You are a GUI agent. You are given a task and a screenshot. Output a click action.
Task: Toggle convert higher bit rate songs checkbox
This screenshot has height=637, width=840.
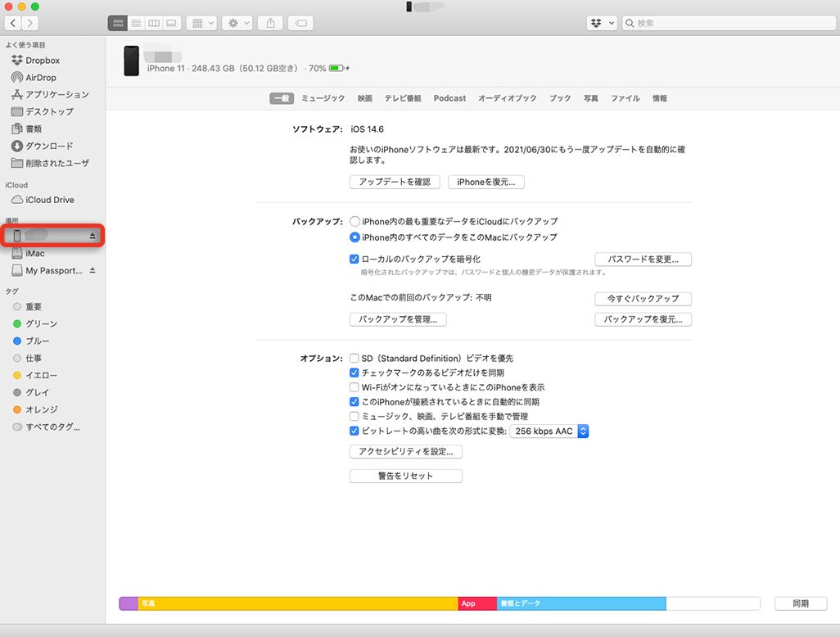click(x=355, y=431)
